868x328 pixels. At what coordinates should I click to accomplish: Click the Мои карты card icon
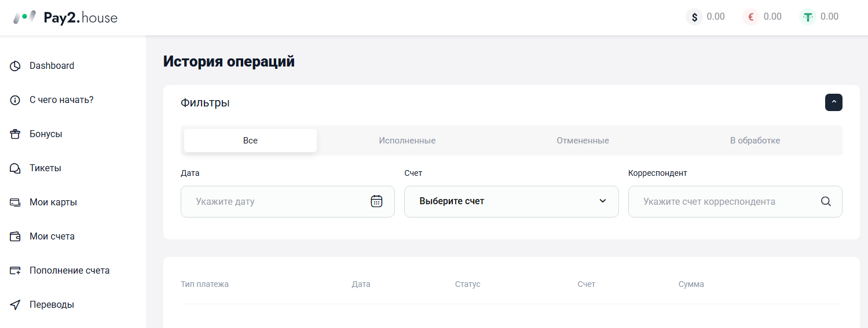[16, 202]
